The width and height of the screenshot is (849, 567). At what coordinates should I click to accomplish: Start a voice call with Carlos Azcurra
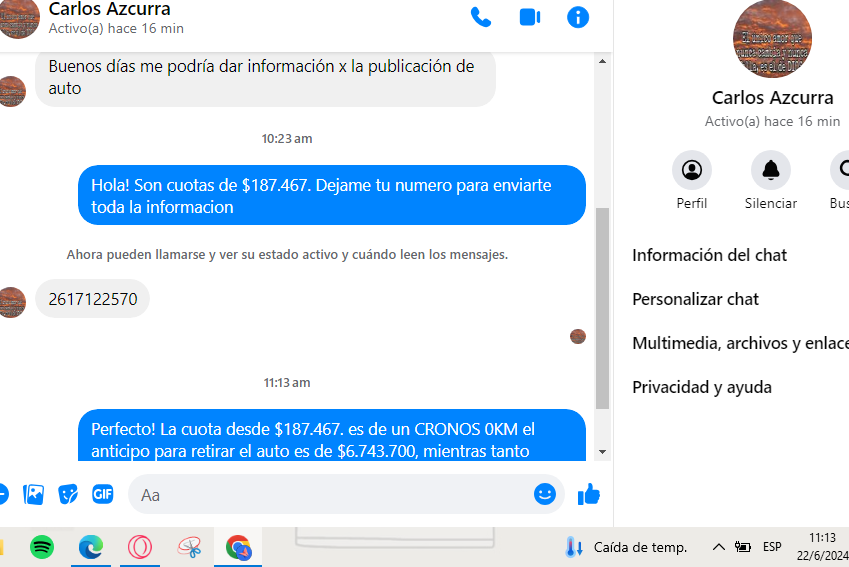(x=481, y=17)
